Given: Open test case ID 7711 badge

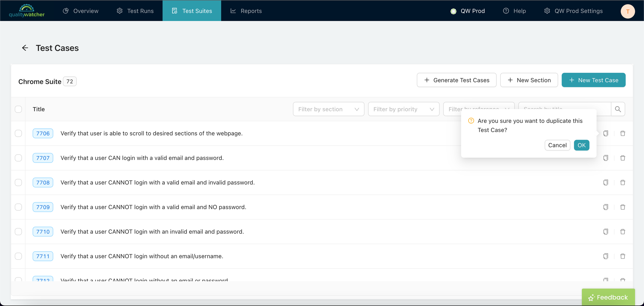Looking at the screenshot, I should [x=43, y=256].
